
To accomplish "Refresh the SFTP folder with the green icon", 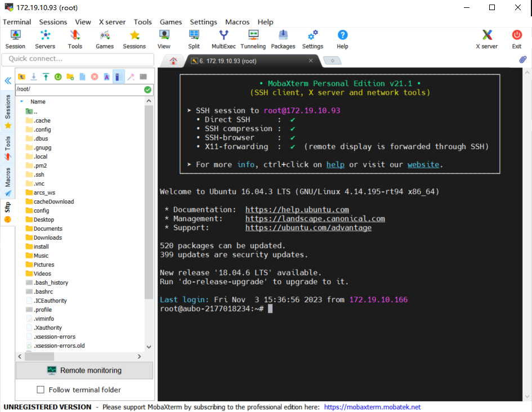I will point(58,77).
